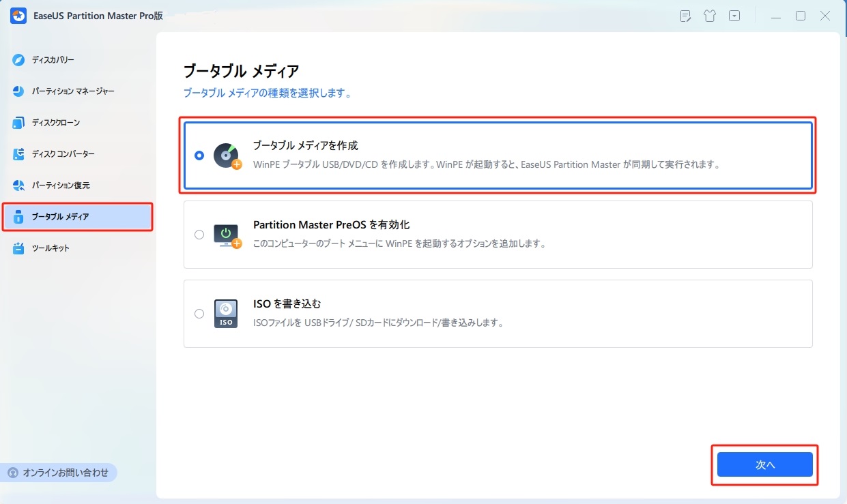The height and width of the screenshot is (504, 847).
Task: Click the bootable disc icon
Action: click(227, 155)
